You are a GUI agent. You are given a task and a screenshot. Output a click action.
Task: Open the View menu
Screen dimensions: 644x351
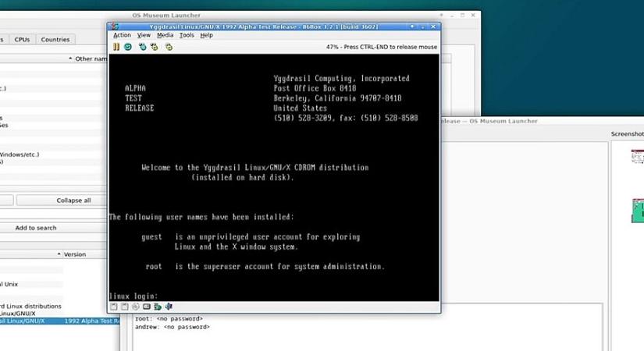pos(144,35)
